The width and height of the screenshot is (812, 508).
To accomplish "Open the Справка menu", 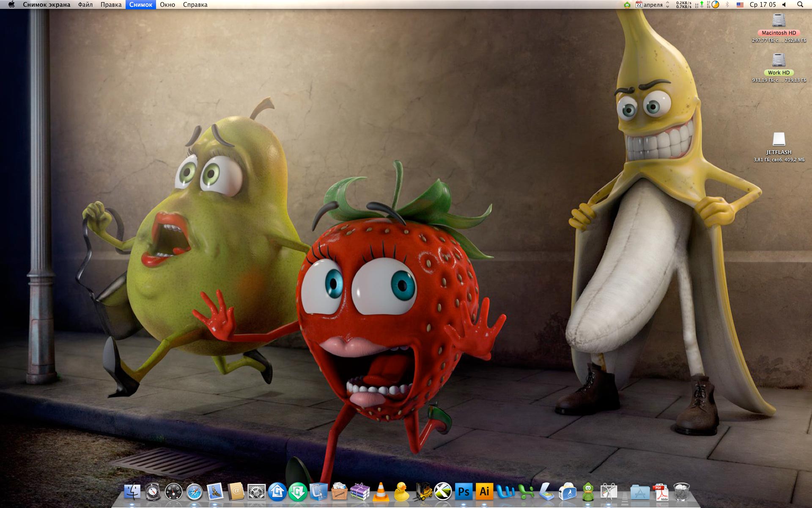I will coord(195,5).
